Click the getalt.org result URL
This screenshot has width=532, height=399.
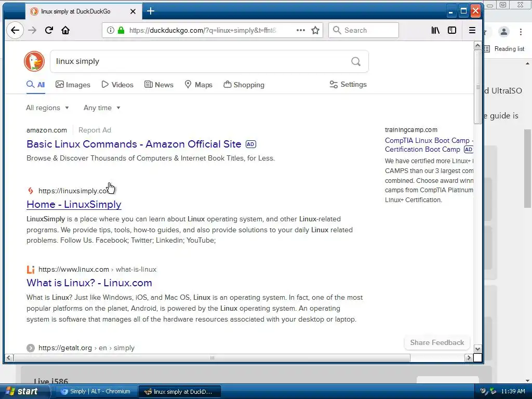point(86,348)
